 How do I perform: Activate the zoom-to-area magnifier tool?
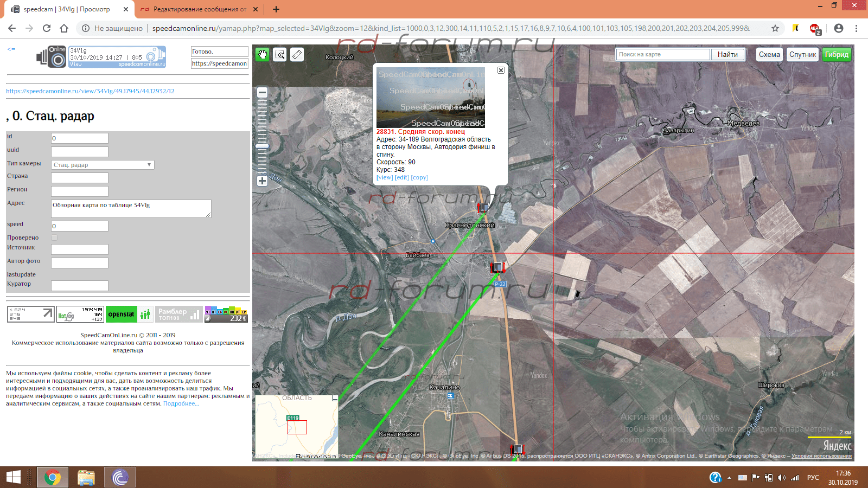click(x=280, y=54)
